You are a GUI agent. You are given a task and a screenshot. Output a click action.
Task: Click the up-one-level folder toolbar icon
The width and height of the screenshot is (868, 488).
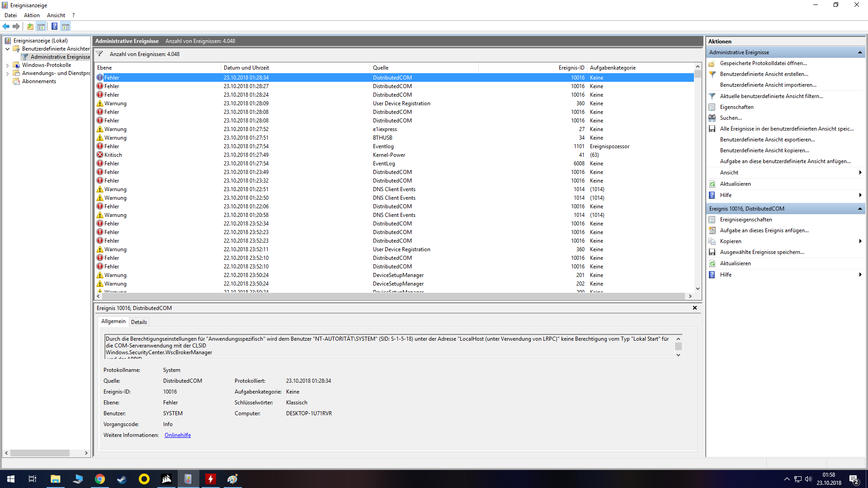coord(30,26)
